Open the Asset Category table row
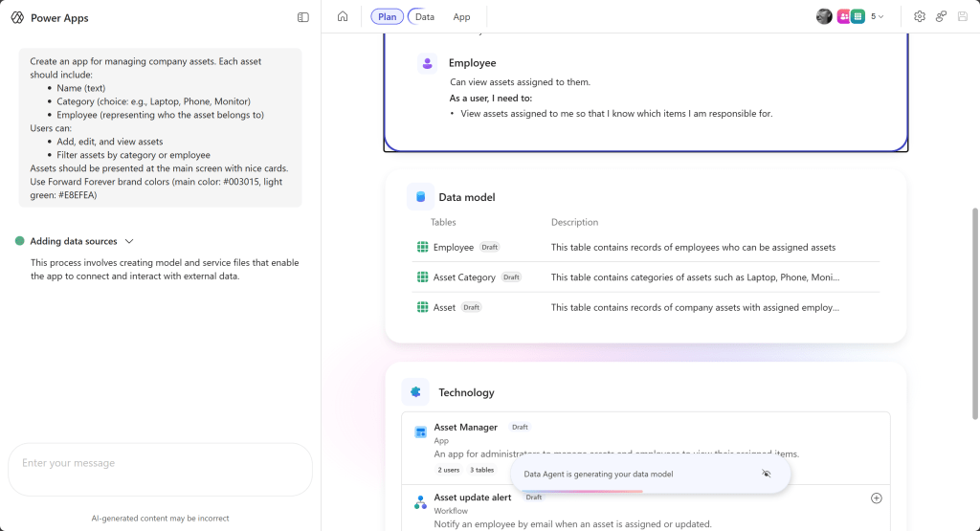 [464, 277]
